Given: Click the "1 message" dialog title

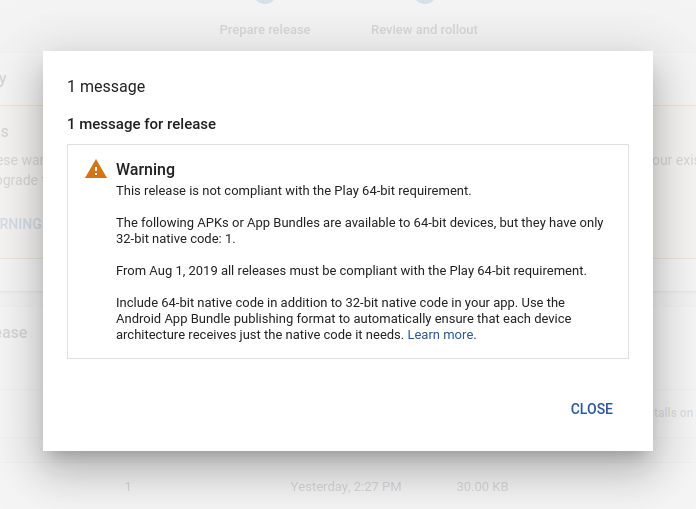Looking at the screenshot, I should 106,87.
